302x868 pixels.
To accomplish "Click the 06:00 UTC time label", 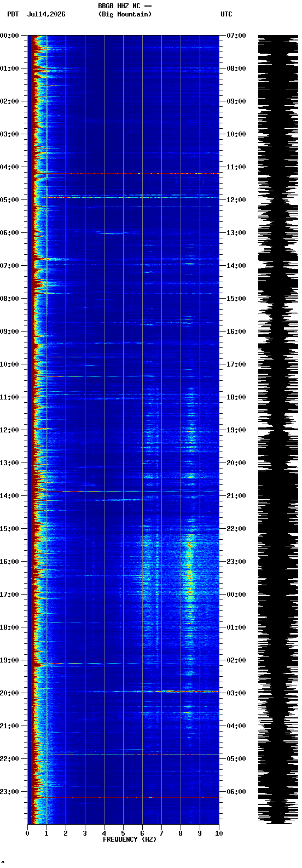I will 236,792.
